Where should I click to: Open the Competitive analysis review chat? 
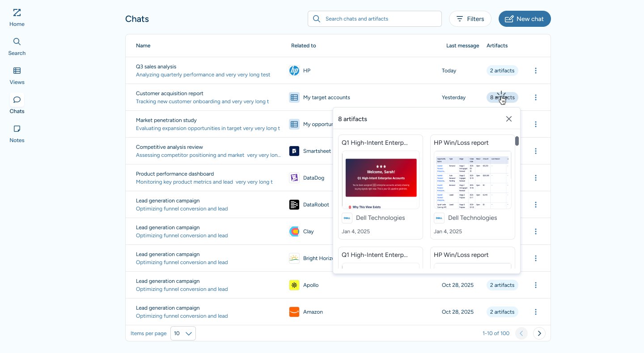(169, 147)
